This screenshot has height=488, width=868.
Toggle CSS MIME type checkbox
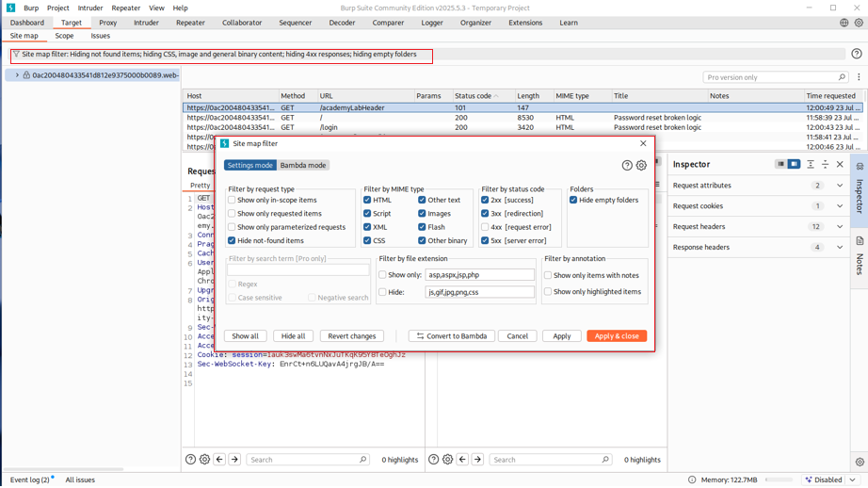367,240
